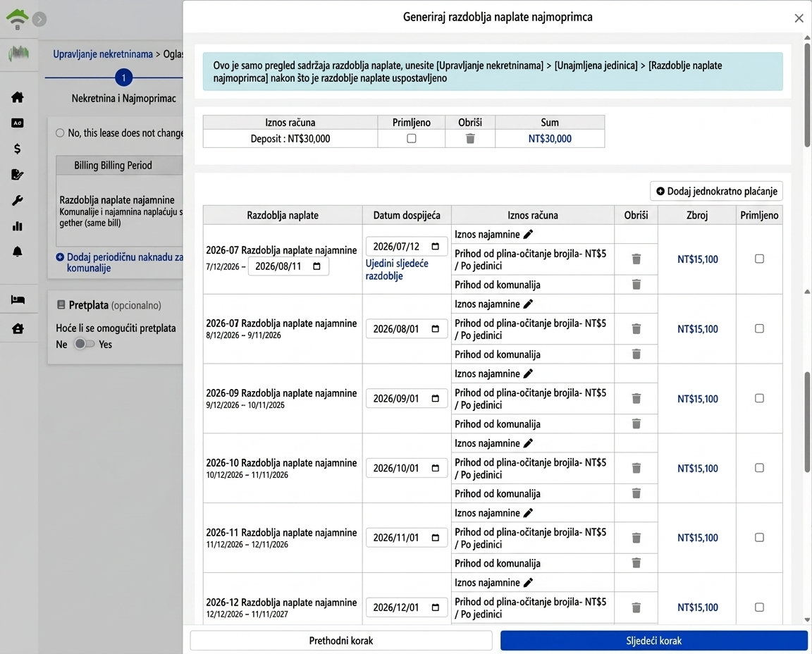
Task: Check Primljeno for 2026/07/12 billing period
Action: 758,259
